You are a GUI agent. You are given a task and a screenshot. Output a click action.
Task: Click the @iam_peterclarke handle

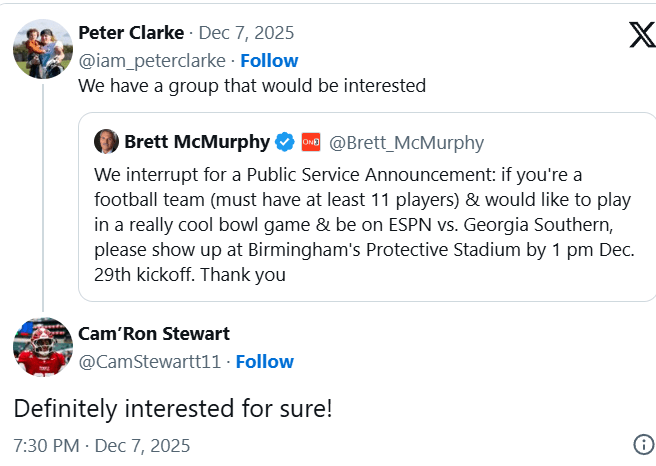pyautogui.click(x=153, y=60)
